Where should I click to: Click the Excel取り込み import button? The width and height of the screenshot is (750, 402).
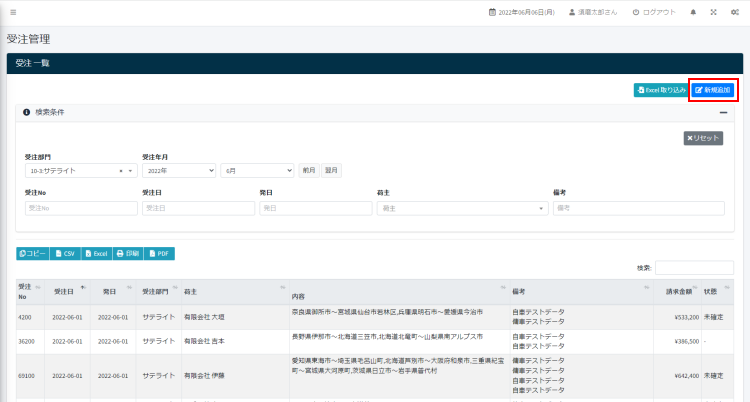tap(661, 90)
